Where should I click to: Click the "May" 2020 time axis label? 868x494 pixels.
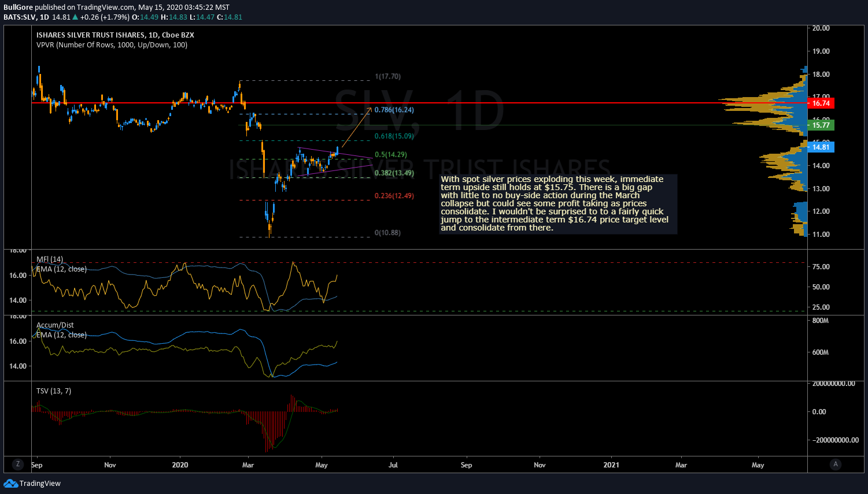point(322,465)
